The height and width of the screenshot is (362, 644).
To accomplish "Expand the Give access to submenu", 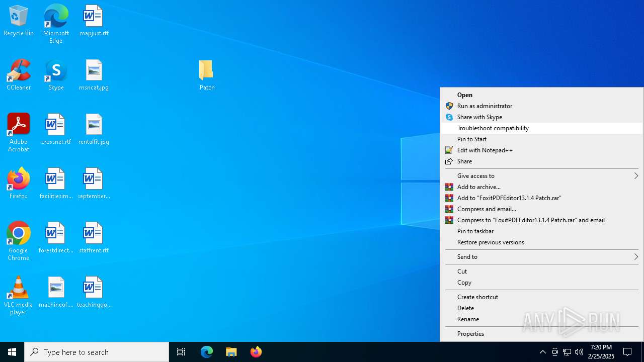I will [542, 176].
